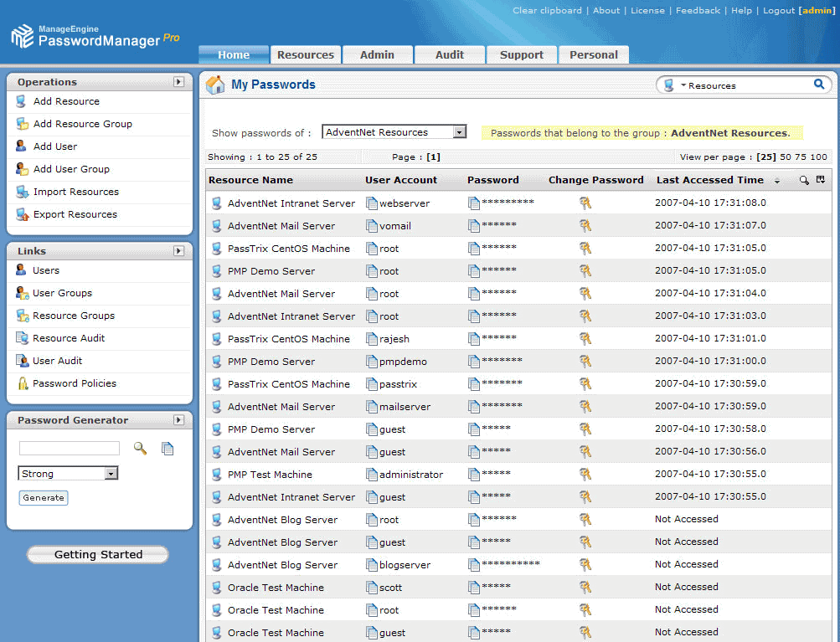Click the password icon for vomail account
Screen dimensions: 840x642
474,226
